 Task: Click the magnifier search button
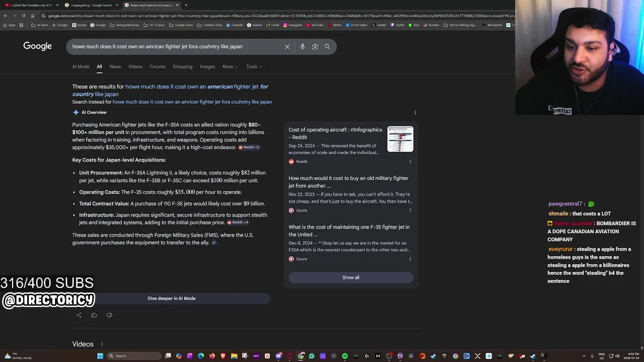(x=327, y=47)
